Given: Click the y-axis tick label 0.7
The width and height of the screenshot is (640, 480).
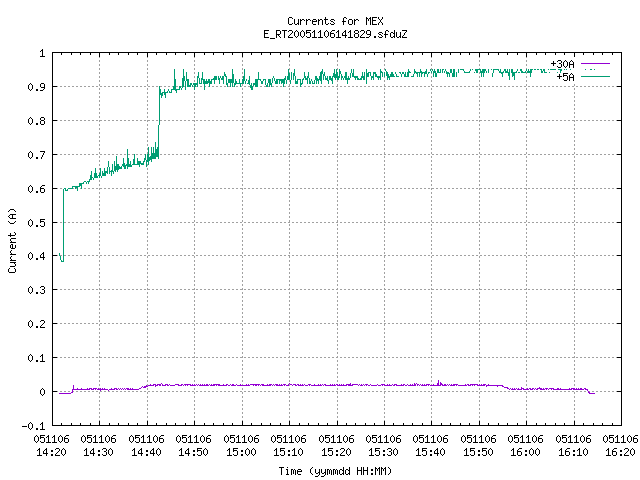Looking at the screenshot, I should pyautogui.click(x=36, y=155).
